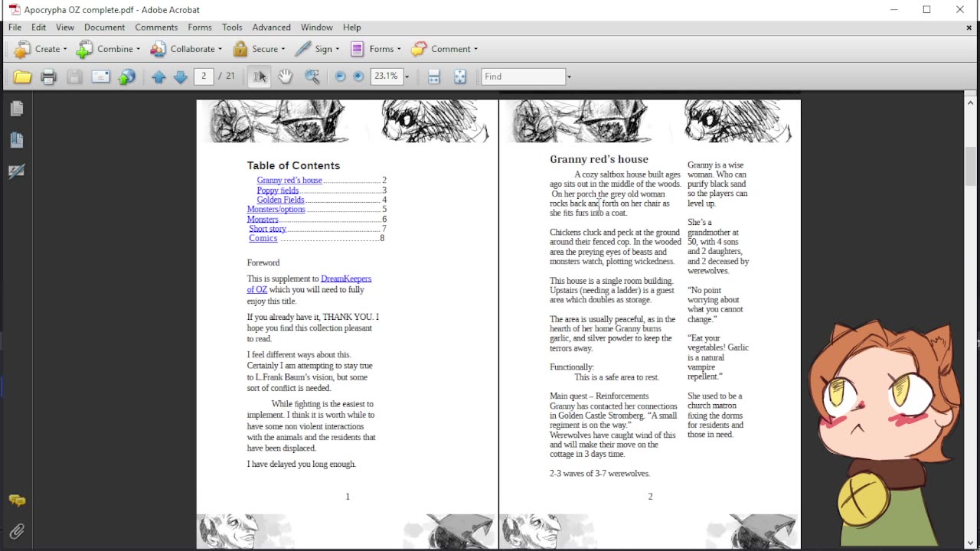This screenshot has height=551, width=980.
Task: Expand the Sign dropdown arrow
Action: click(x=338, y=49)
